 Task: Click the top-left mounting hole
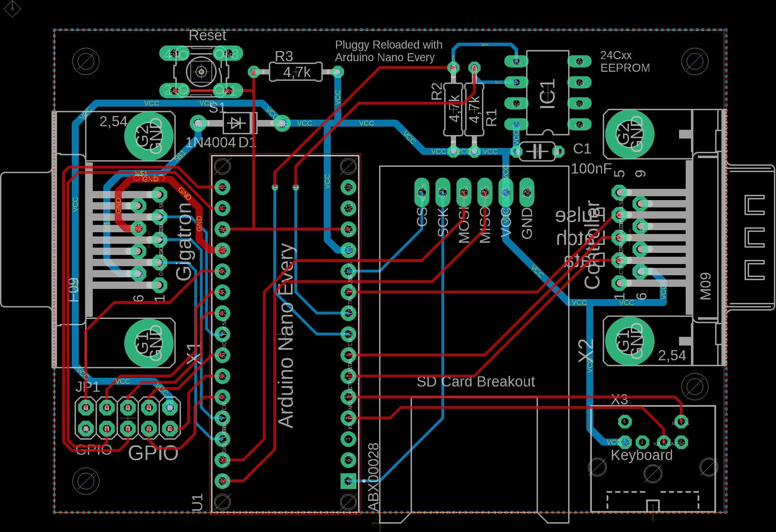[86, 62]
